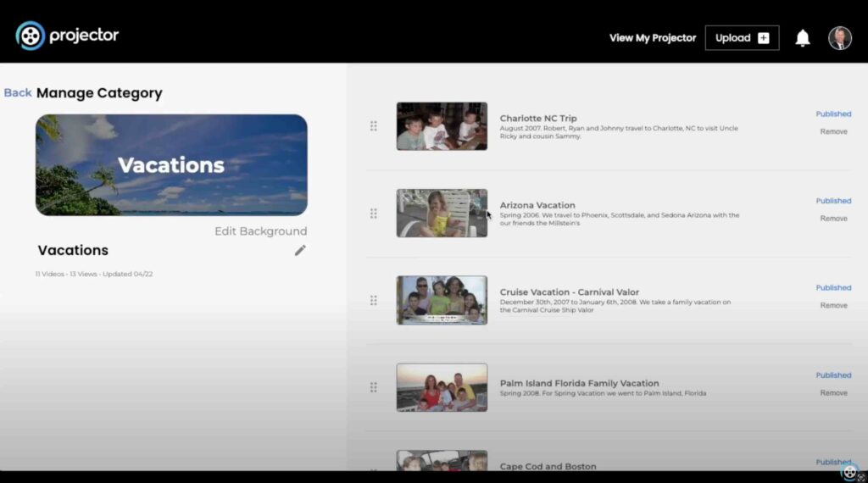868x483 pixels.
Task: Click the Manage Category heading
Action: [100, 93]
